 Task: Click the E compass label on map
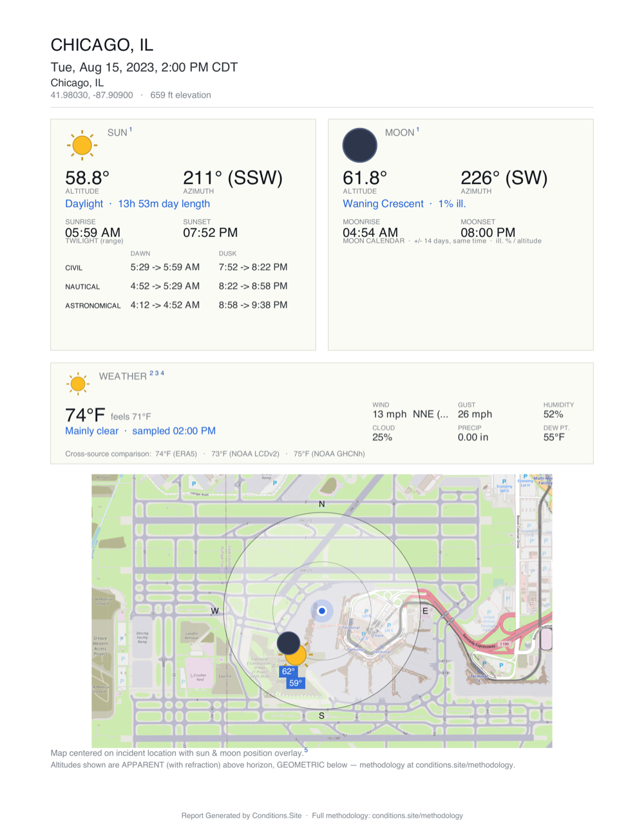[x=425, y=610]
